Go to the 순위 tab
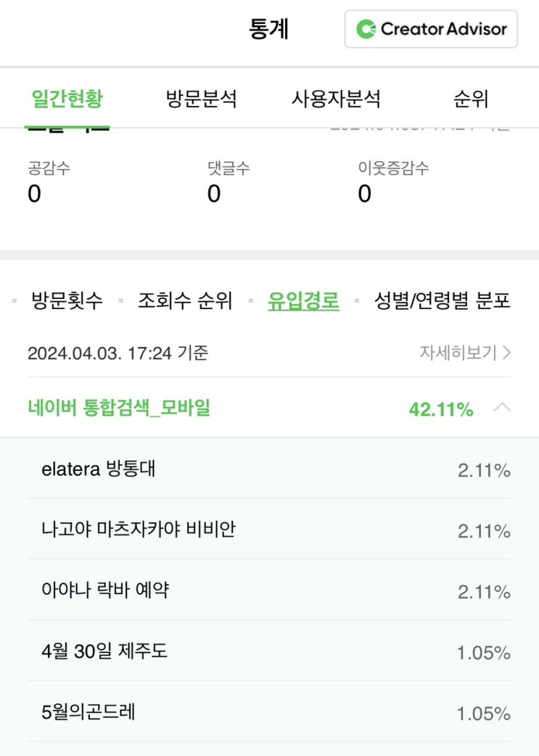This screenshot has width=539, height=756. 471,99
